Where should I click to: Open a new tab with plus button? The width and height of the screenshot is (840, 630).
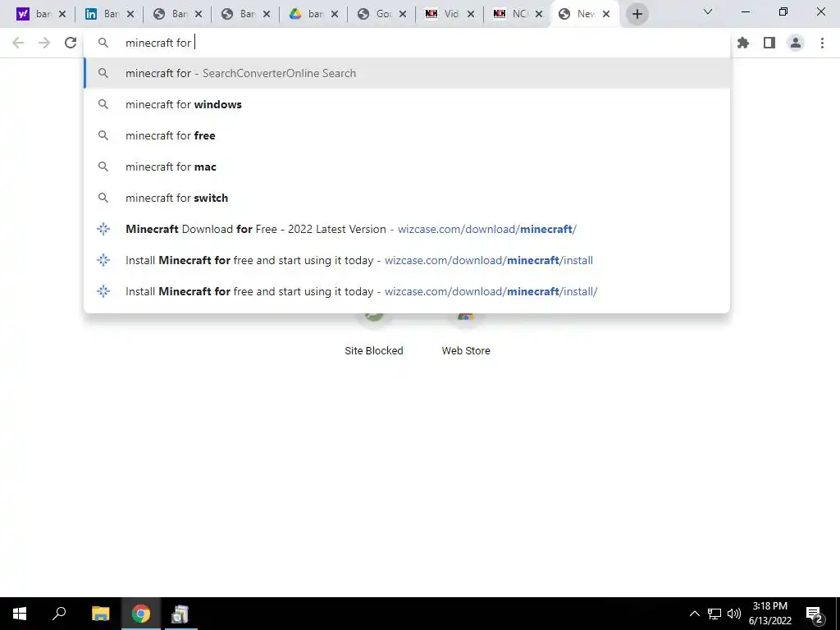[637, 15]
